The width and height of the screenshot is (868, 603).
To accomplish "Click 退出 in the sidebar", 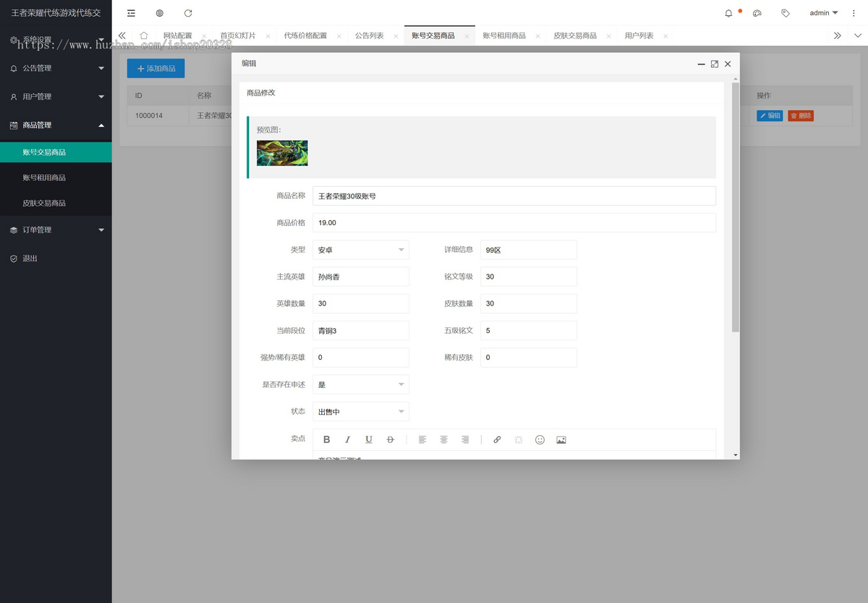I will [x=56, y=258].
